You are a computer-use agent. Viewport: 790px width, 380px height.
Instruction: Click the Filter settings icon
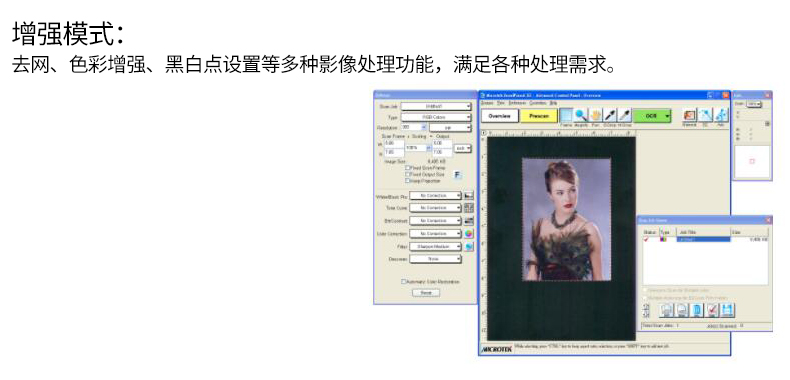tap(469, 246)
